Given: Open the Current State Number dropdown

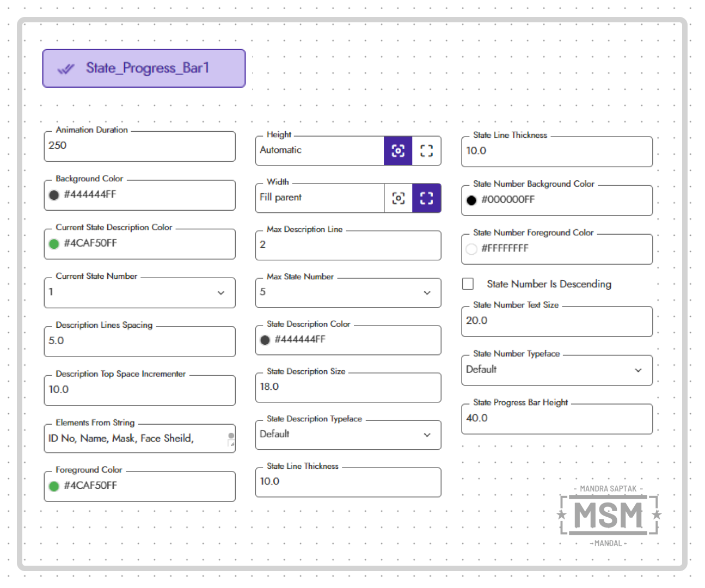Looking at the screenshot, I should pyautogui.click(x=139, y=293).
